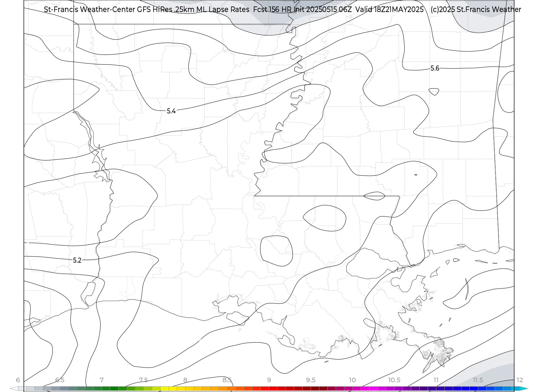Pick the green colorbar segment under label 7
This screenshot has width=538, height=392.
point(106,389)
